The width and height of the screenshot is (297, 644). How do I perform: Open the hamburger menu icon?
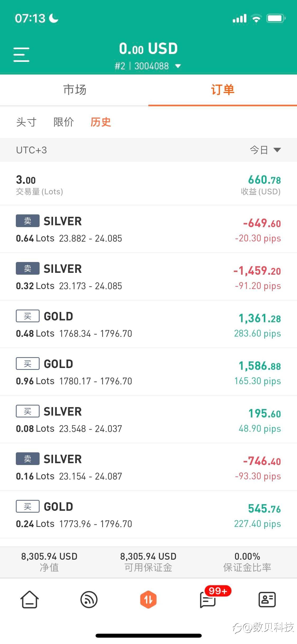[x=21, y=55]
